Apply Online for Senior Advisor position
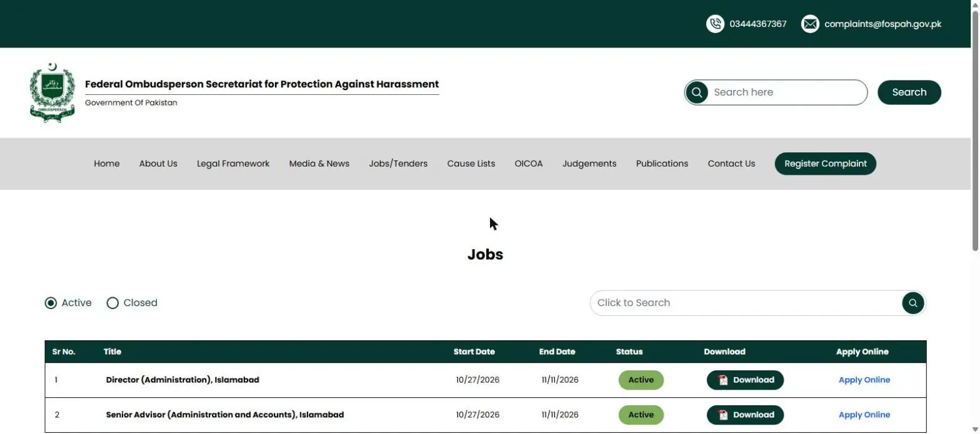This screenshot has width=980, height=434. (864, 415)
